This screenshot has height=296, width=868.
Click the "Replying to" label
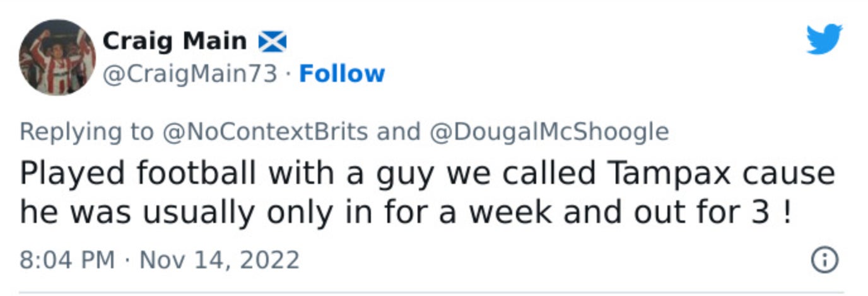coord(86,132)
